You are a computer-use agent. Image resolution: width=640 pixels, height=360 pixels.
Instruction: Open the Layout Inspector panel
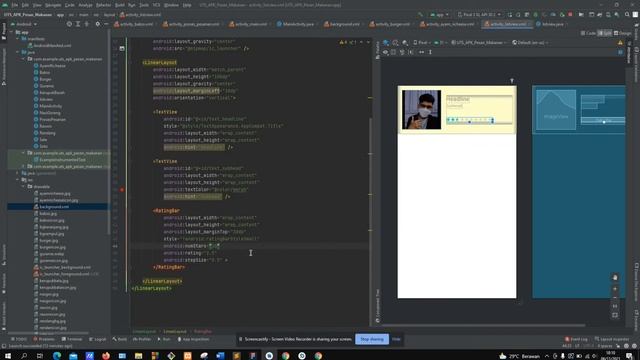pos(612,339)
